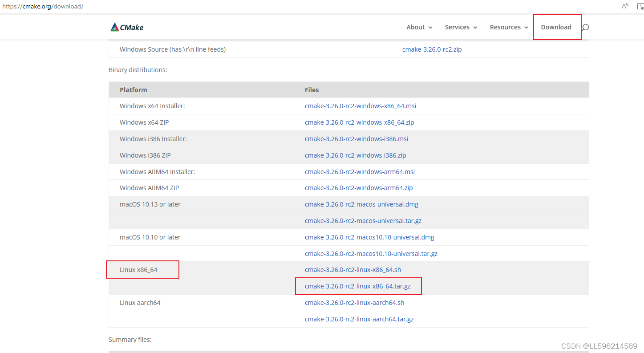Viewport: 644px width, 353px height.
Task: Click the CMake logo
Action: tap(127, 27)
